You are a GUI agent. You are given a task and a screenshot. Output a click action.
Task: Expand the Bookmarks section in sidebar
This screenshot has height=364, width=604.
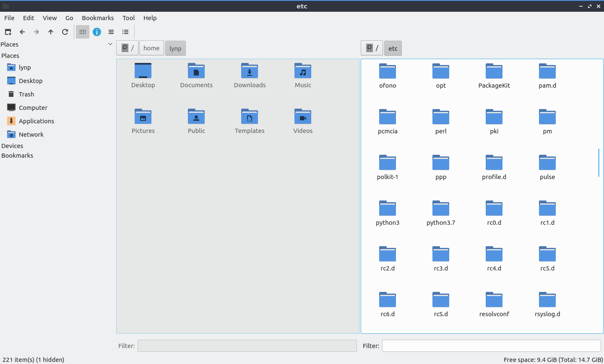click(x=17, y=156)
